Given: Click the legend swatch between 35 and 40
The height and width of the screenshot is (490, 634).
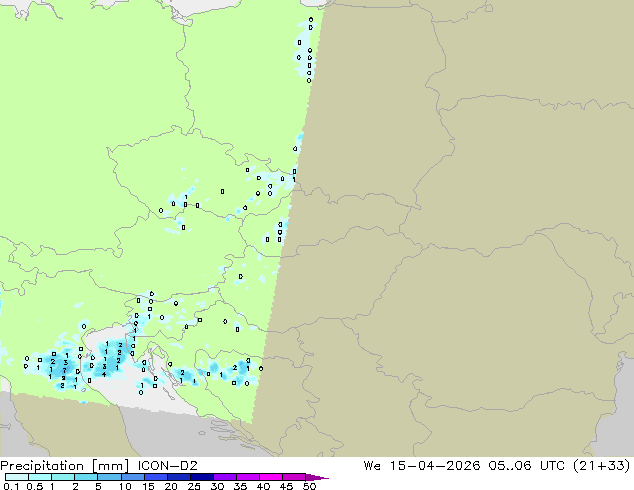Looking at the screenshot, I should pos(248,477).
